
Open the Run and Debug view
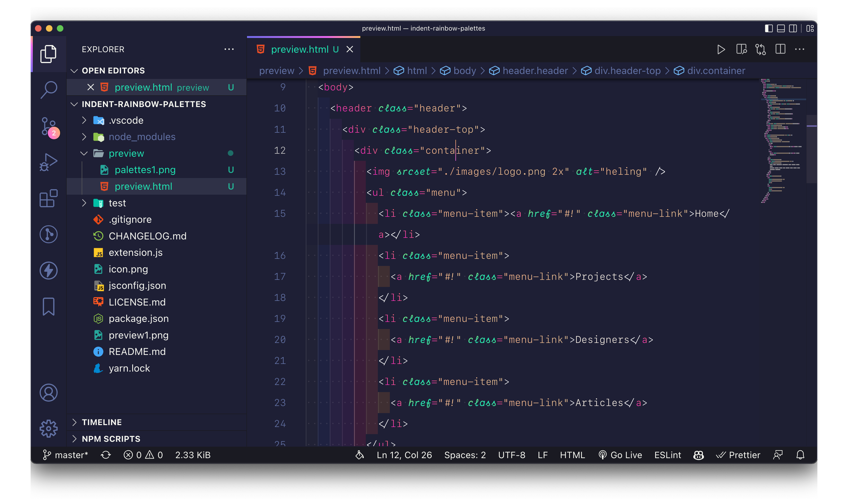click(49, 162)
